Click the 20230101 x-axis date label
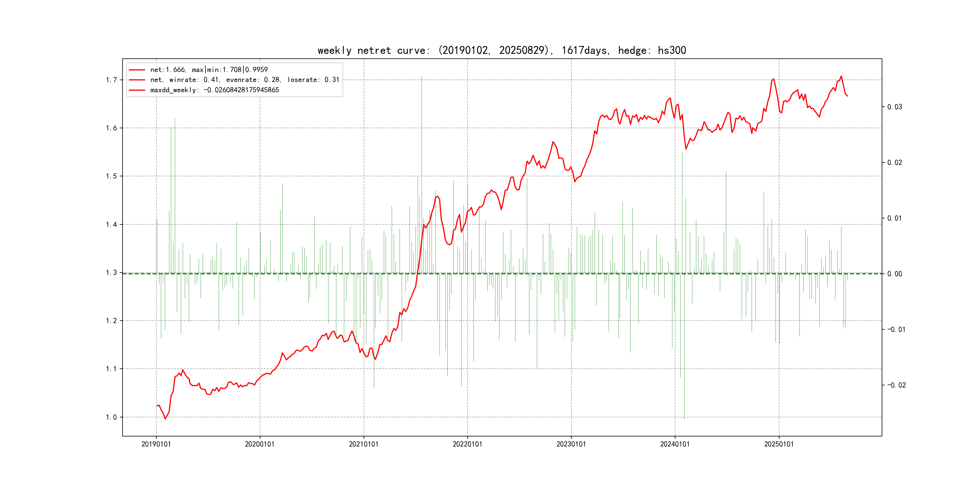980x490 pixels. click(x=571, y=444)
